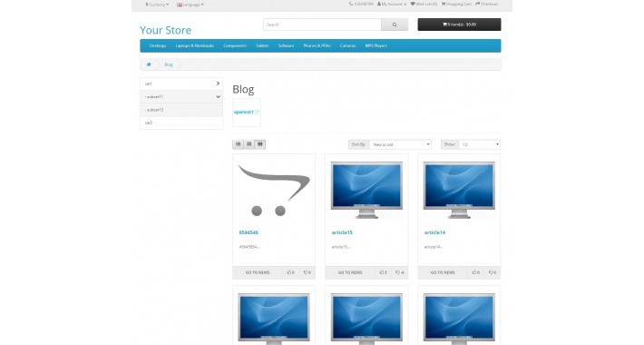The height and width of the screenshot is (345, 644).
Task: Click GO TO NEWS on article15 card
Action: pyautogui.click(x=350, y=272)
